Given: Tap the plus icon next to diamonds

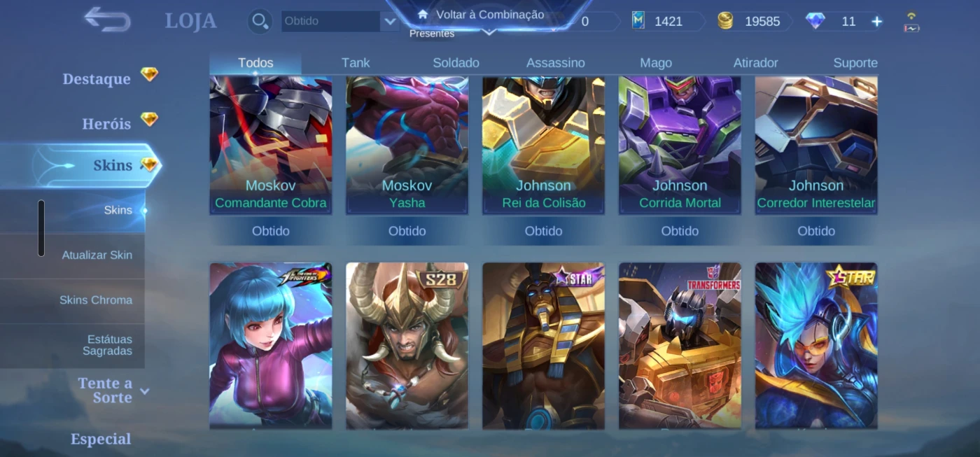Looking at the screenshot, I should click(876, 22).
